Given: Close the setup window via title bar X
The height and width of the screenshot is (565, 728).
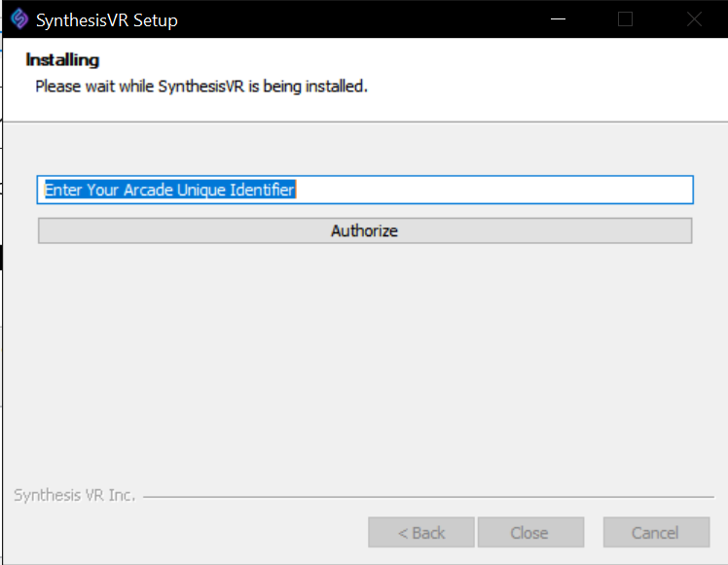Looking at the screenshot, I should point(694,19).
